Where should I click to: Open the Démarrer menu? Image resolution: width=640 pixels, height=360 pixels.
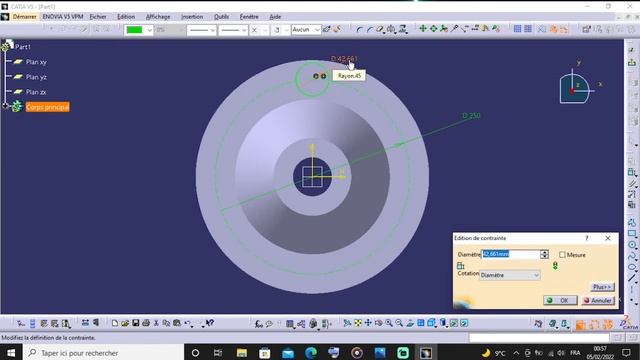pyautogui.click(x=24, y=17)
